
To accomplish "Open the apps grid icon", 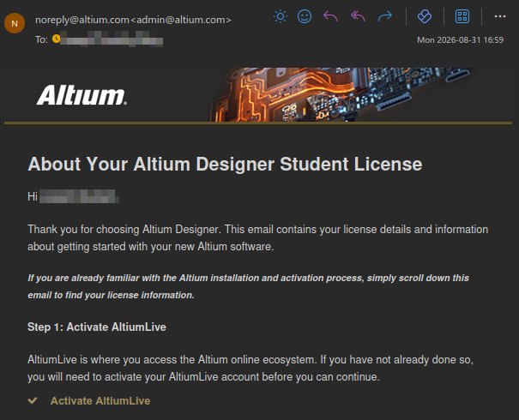I will [462, 16].
